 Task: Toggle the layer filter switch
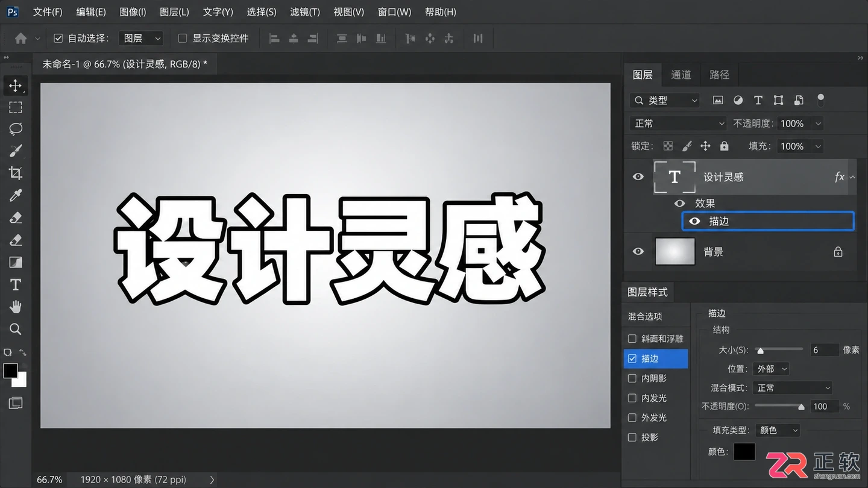click(820, 100)
